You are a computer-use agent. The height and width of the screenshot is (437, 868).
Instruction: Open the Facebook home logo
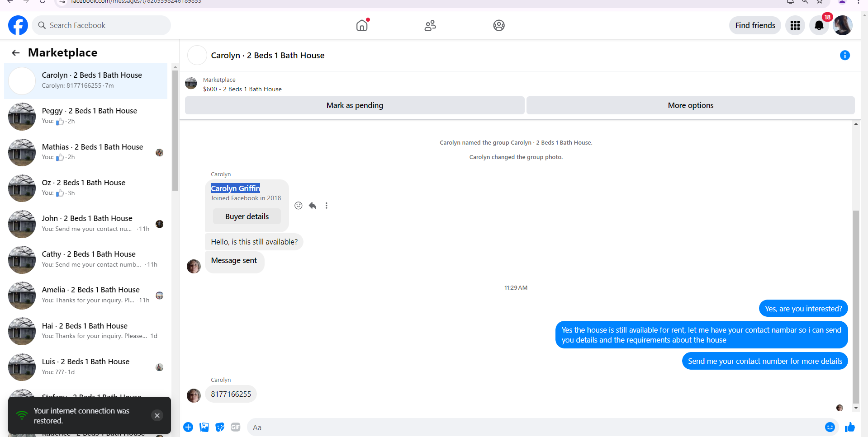pyautogui.click(x=18, y=25)
